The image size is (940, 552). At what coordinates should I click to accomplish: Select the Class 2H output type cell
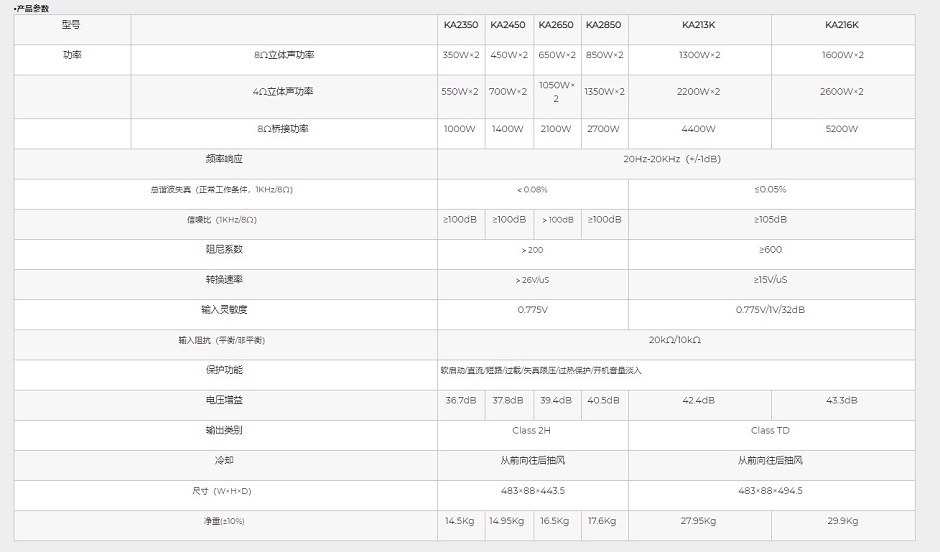click(531, 430)
